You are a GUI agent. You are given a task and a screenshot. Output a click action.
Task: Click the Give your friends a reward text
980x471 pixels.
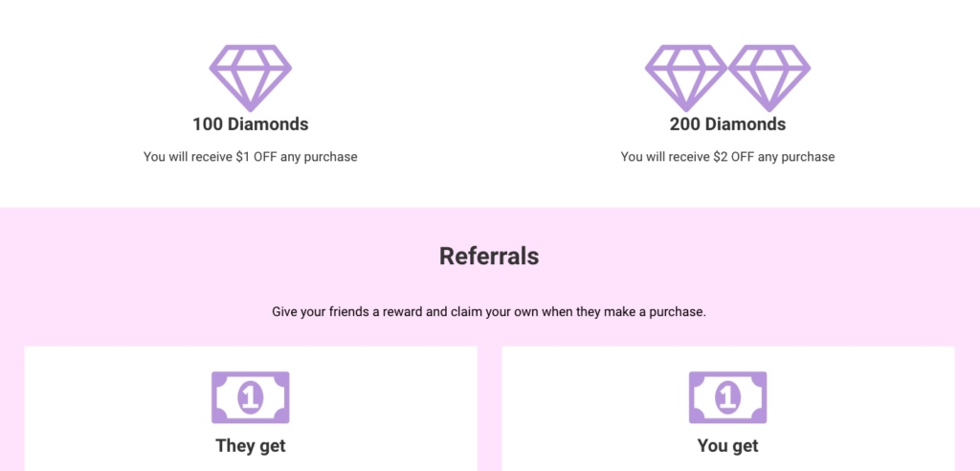coord(489,311)
